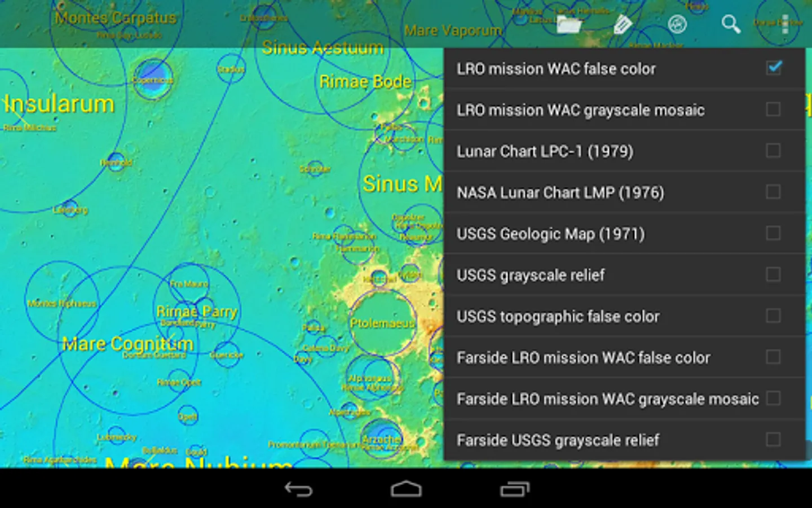Screen dimensions: 812x508
Task: Open the Android recent apps button
Action: tap(515, 489)
